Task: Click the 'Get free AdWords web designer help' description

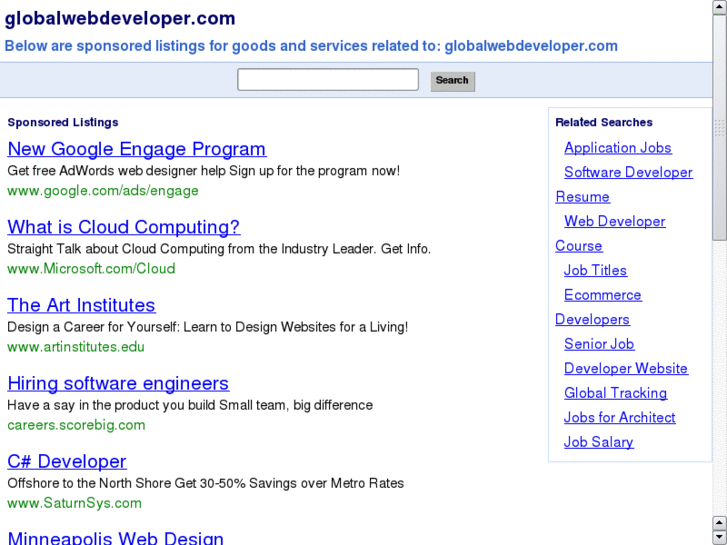Action: click(204, 171)
